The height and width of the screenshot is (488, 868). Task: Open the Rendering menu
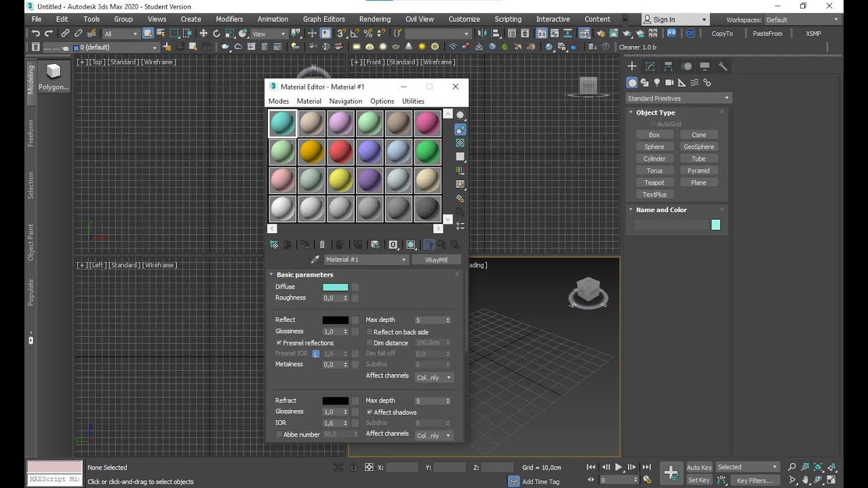(x=374, y=19)
